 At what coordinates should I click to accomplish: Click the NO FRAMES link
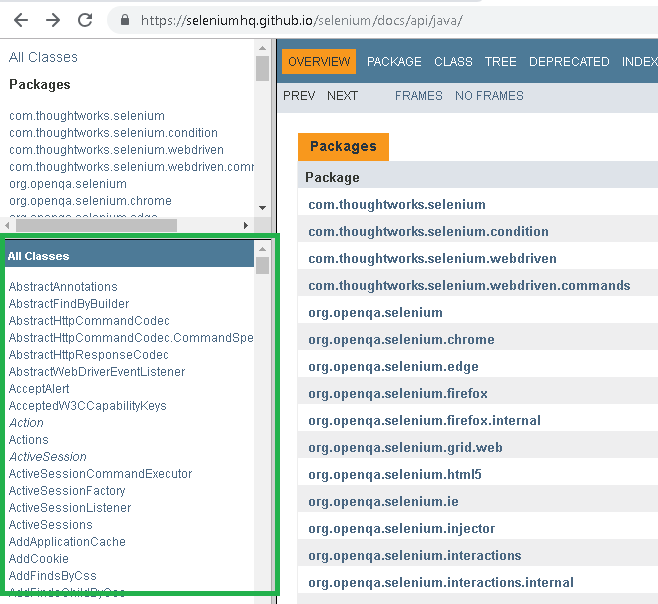point(489,96)
